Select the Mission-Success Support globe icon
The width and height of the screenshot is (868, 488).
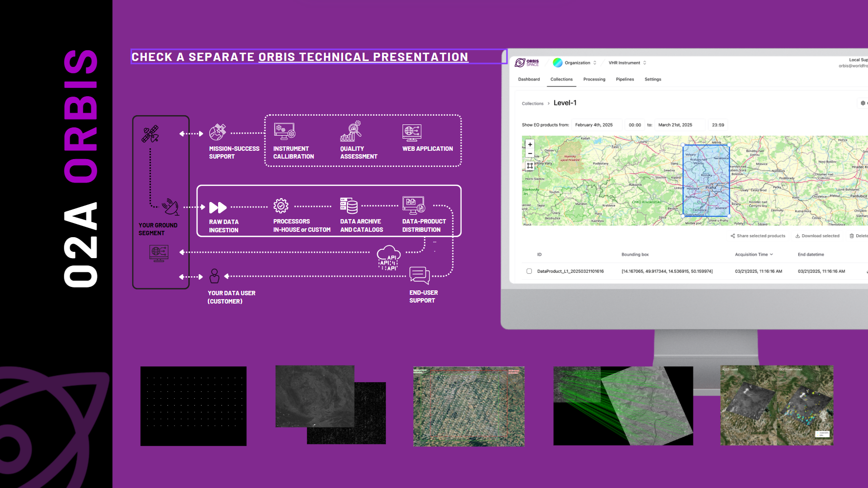pyautogui.click(x=218, y=132)
